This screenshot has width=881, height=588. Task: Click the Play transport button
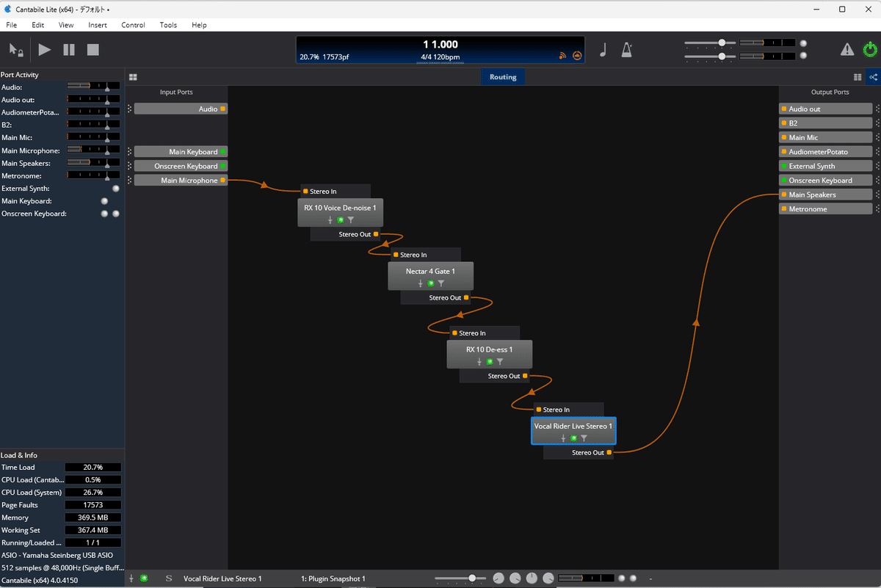tap(45, 49)
